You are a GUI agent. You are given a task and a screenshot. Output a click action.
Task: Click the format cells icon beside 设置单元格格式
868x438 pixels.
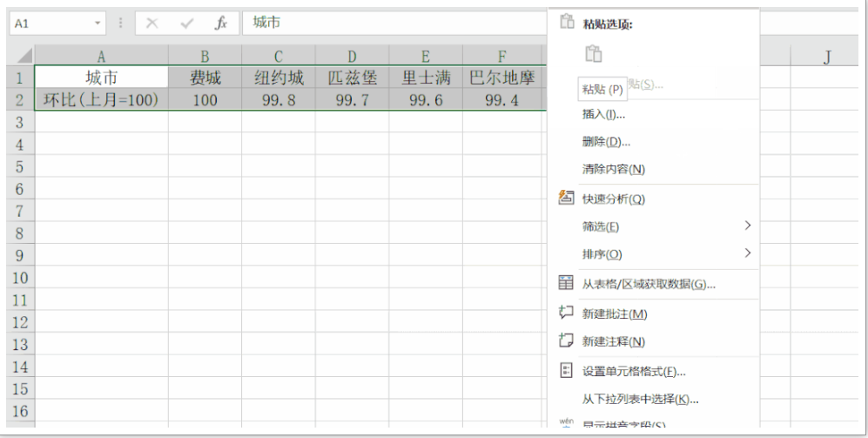[x=566, y=370]
